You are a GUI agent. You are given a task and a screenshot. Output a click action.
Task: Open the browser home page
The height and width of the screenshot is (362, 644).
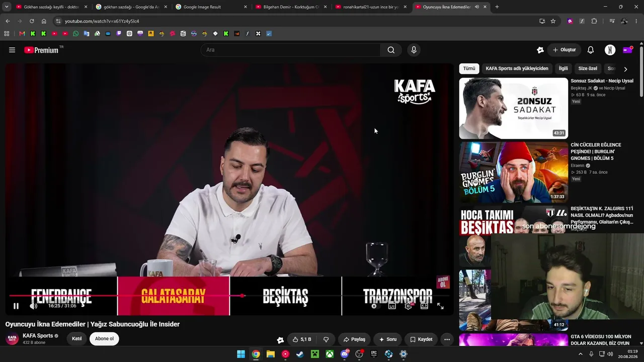44,21
